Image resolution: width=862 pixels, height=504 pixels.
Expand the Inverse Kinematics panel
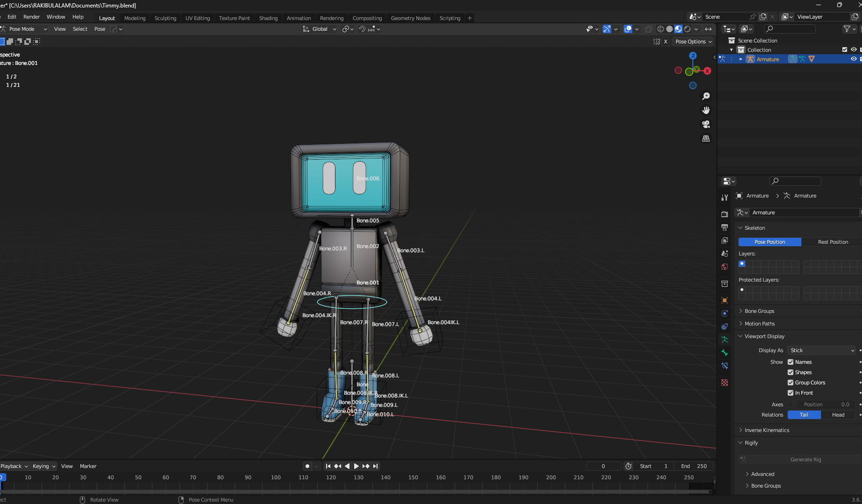click(767, 430)
